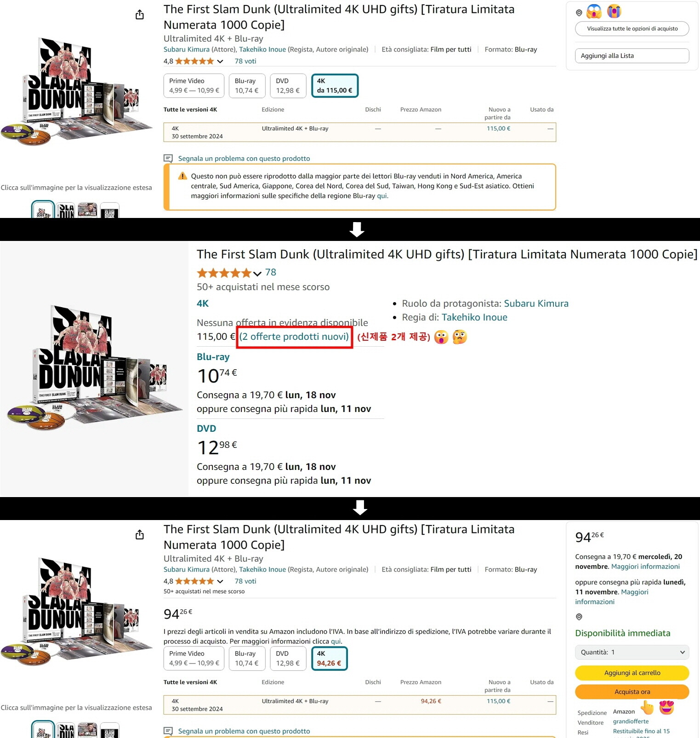Click the Acquista ora button
Viewport: 700px width, 738px height.
pos(632,692)
